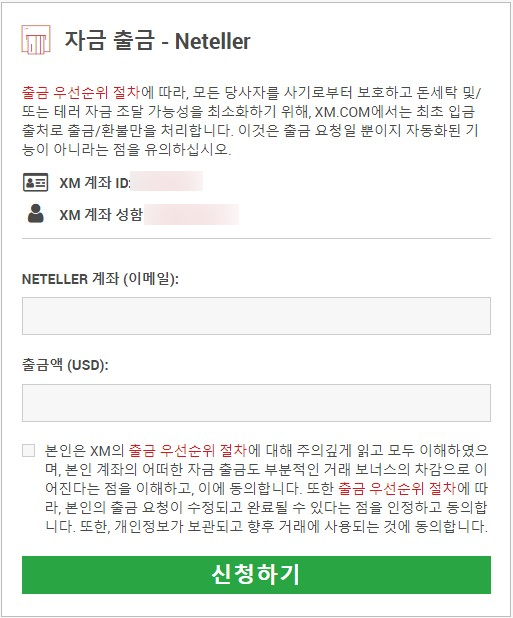Click the 출금액 (USD) label

[x=65, y=365]
